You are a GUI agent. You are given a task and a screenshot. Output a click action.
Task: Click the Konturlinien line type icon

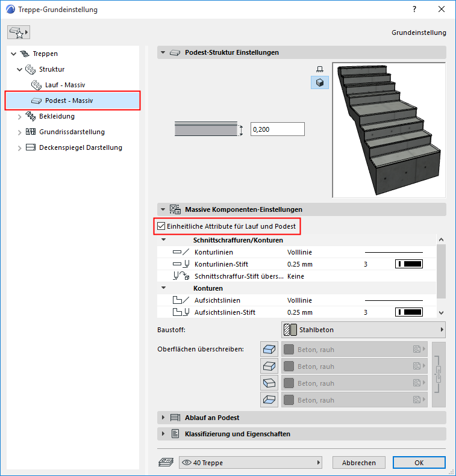click(181, 252)
